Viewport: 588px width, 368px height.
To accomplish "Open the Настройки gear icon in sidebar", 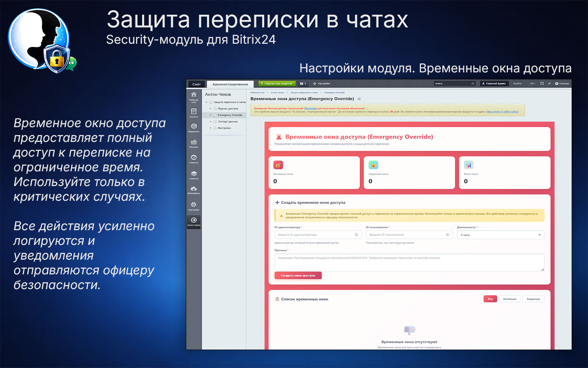I will pos(194,204).
